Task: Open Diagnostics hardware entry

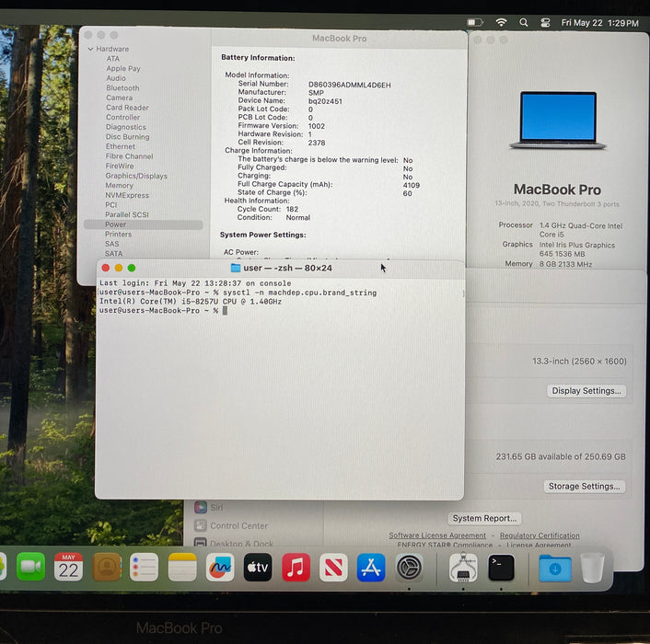Action: click(125, 127)
